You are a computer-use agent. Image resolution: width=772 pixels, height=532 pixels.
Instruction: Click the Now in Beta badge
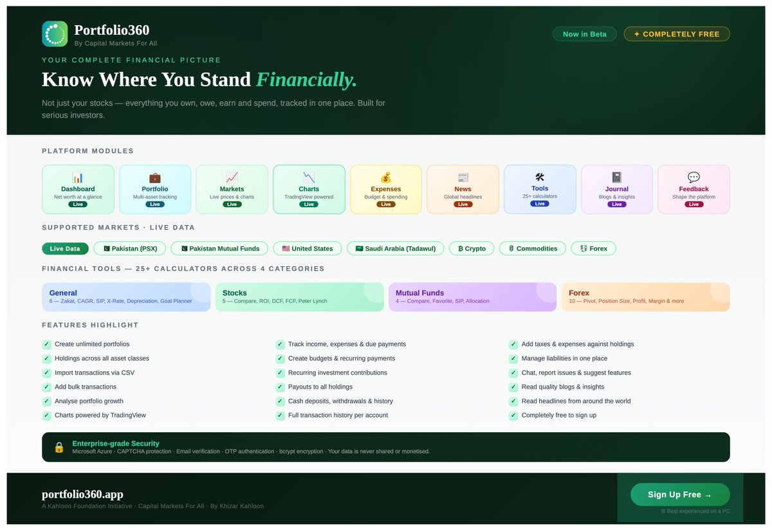[585, 34]
